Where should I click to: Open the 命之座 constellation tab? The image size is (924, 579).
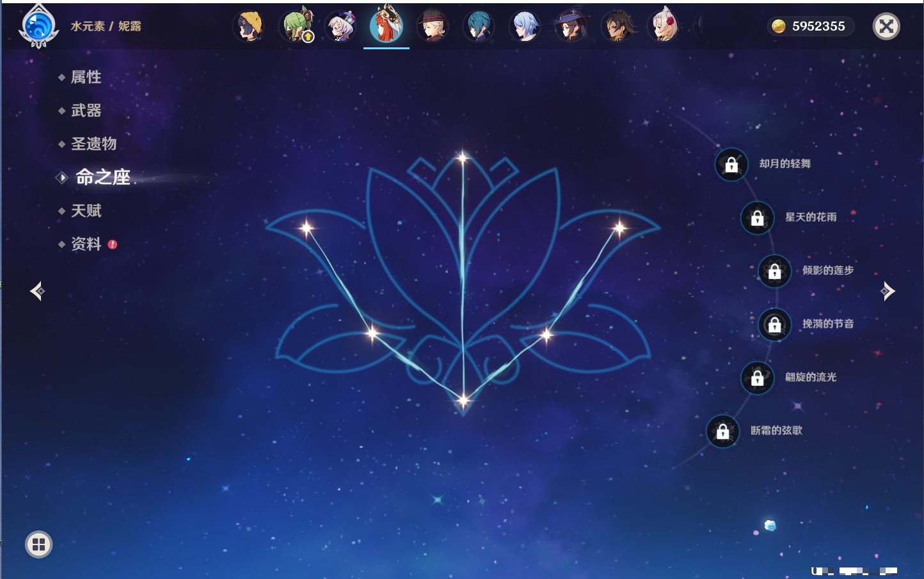click(x=103, y=177)
